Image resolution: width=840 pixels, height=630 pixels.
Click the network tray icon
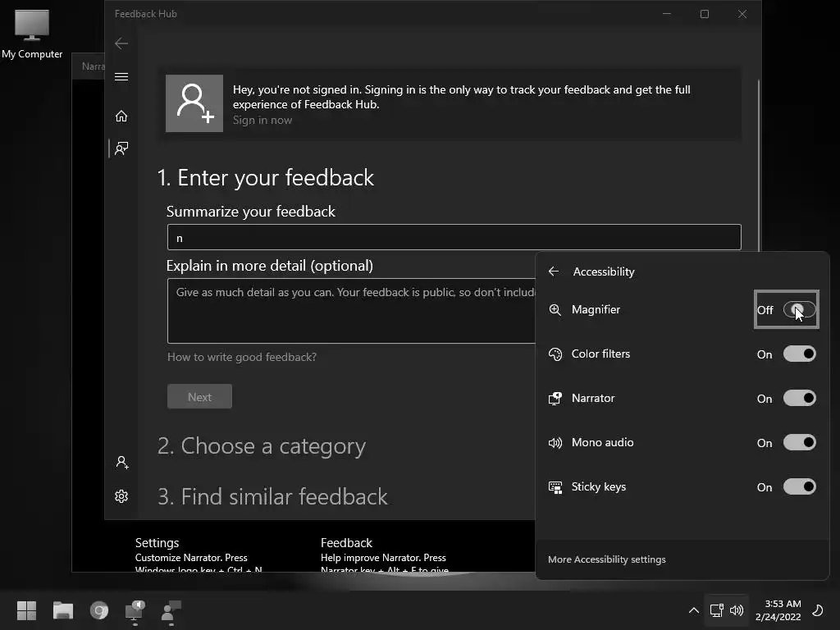coord(716,610)
